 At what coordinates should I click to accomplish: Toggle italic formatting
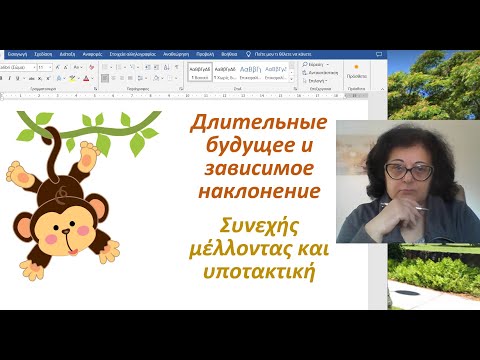point(9,78)
